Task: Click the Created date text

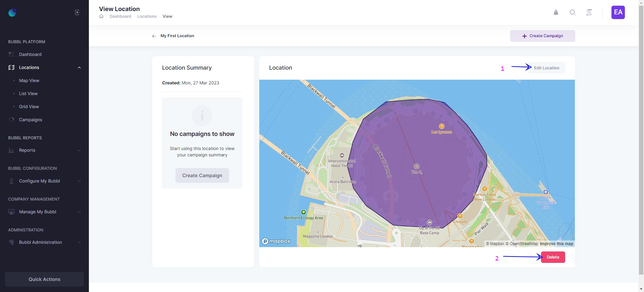Action: coord(191,83)
